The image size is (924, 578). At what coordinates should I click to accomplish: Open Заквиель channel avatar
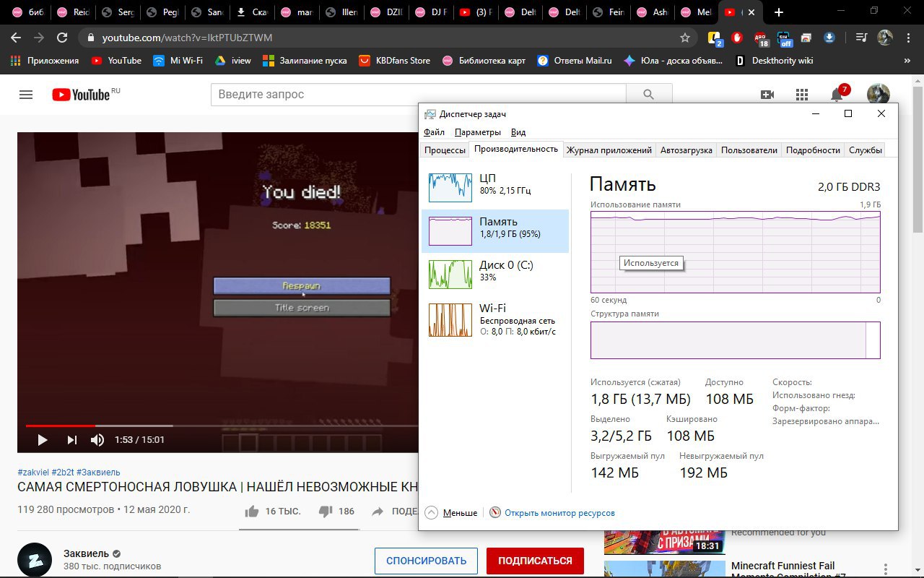35,560
